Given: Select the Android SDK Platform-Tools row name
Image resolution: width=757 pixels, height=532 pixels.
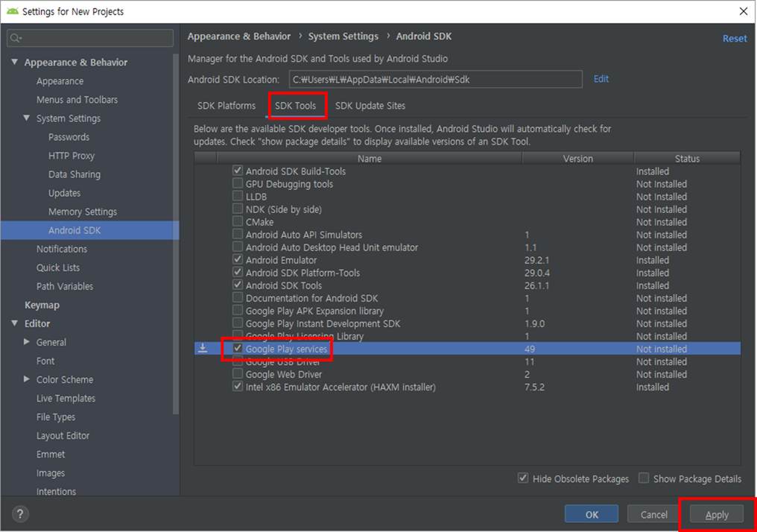Looking at the screenshot, I should [303, 273].
